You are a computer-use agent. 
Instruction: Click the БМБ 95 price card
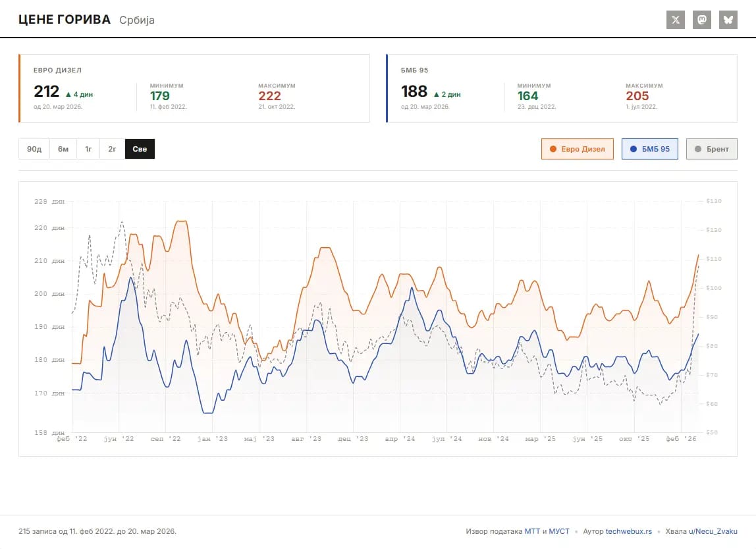(562, 88)
